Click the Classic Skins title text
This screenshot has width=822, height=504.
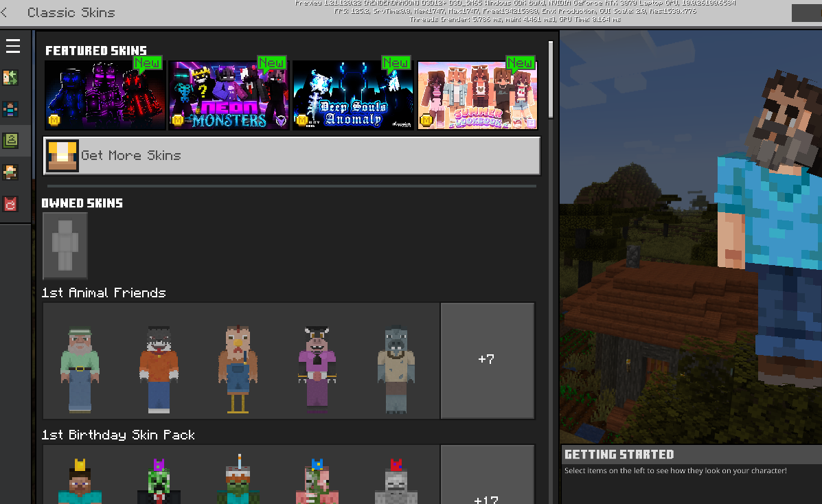coord(71,12)
